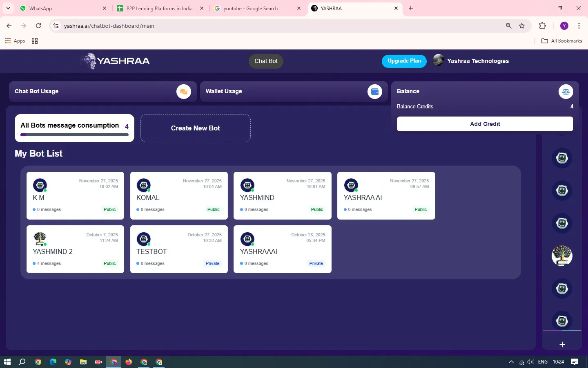The width and height of the screenshot is (588, 368).
Task: Launch Firefox from the taskbar
Action: coord(129,362)
